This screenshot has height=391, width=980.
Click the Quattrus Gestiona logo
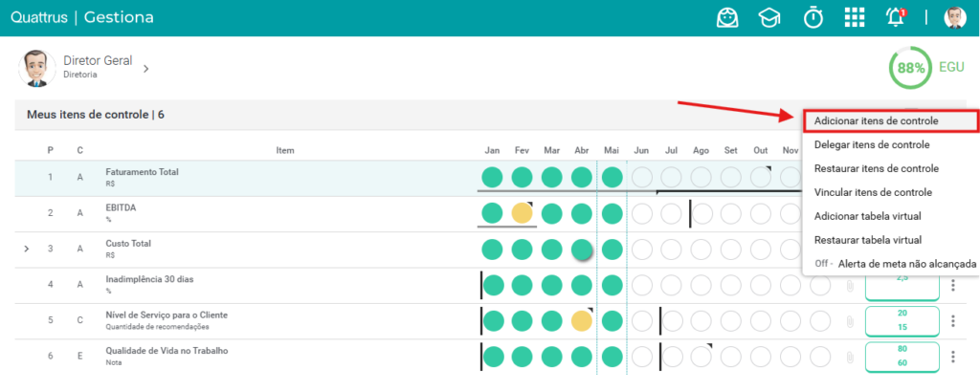82,17
